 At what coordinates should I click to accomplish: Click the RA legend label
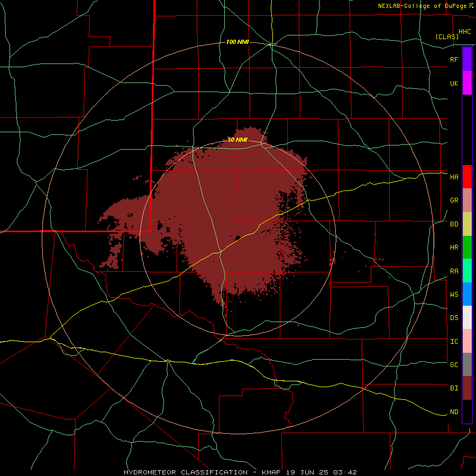point(454,271)
